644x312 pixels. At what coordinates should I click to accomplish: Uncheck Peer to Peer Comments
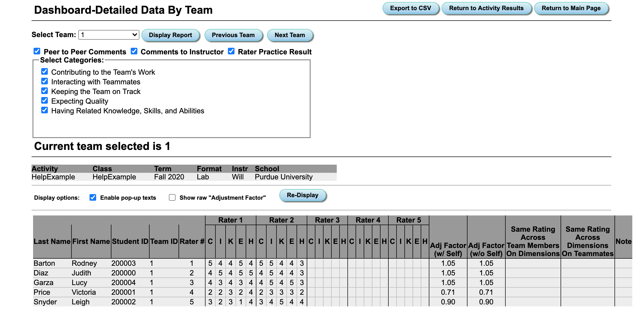click(x=37, y=51)
